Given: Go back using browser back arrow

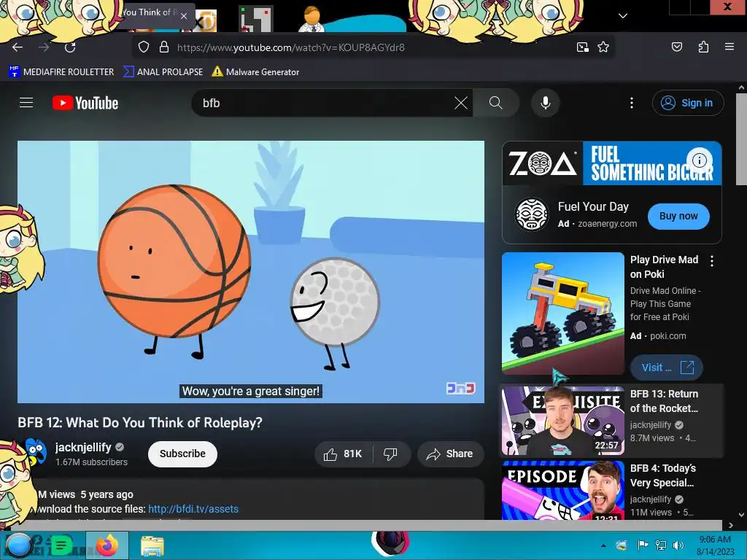Looking at the screenshot, I should pos(18,47).
